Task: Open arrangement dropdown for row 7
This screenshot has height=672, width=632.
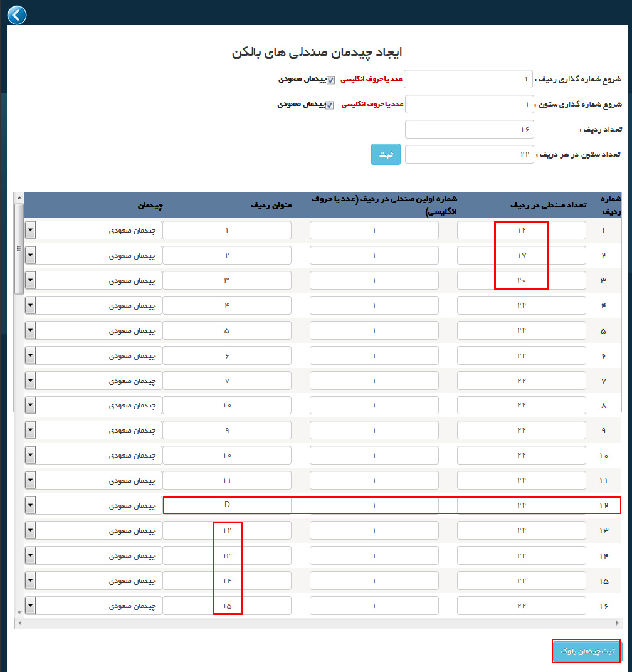Action: click(x=30, y=381)
